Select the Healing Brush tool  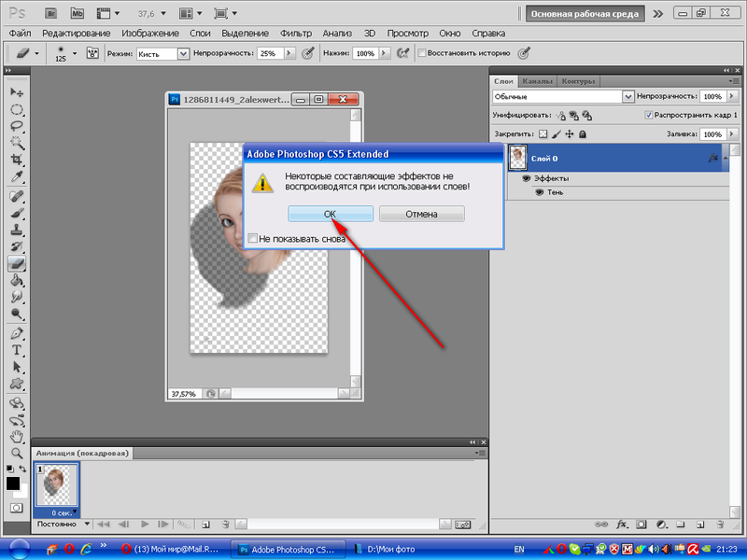(x=17, y=196)
